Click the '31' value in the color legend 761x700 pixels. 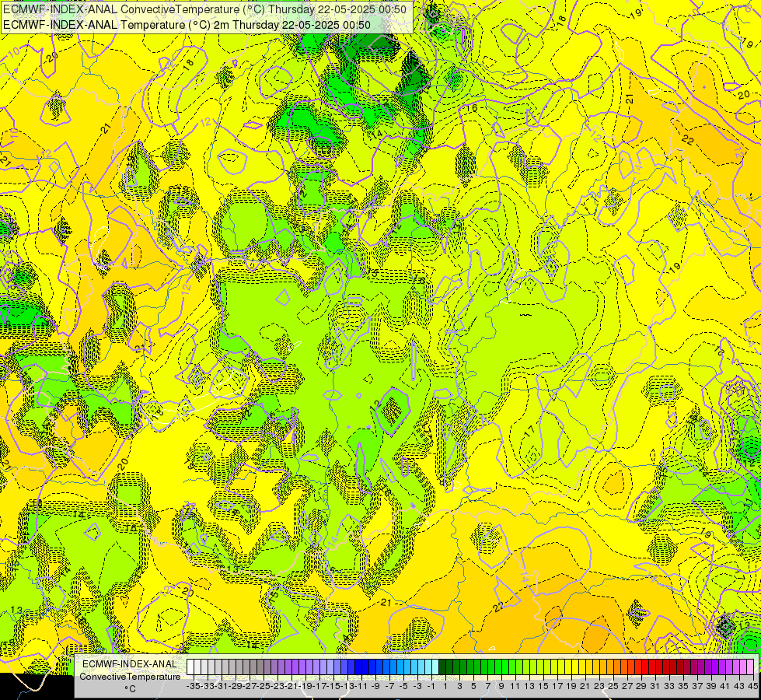pyautogui.click(x=655, y=687)
